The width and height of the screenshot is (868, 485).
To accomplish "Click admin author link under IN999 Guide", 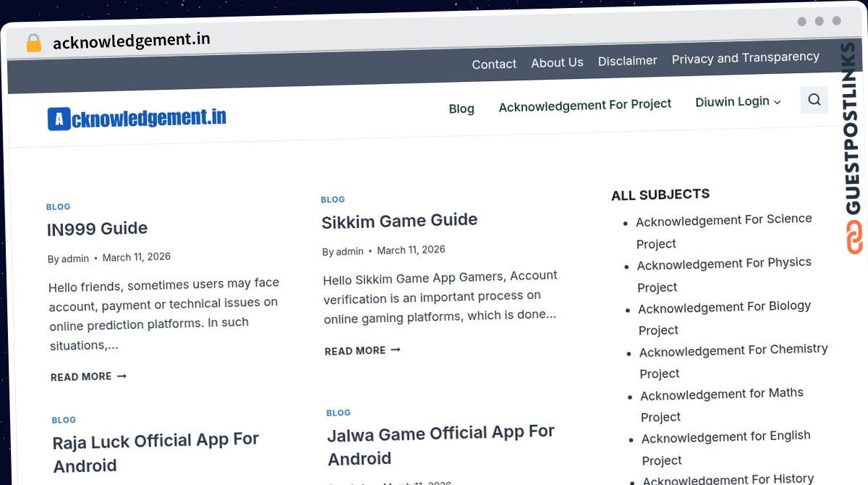I will tap(75, 258).
